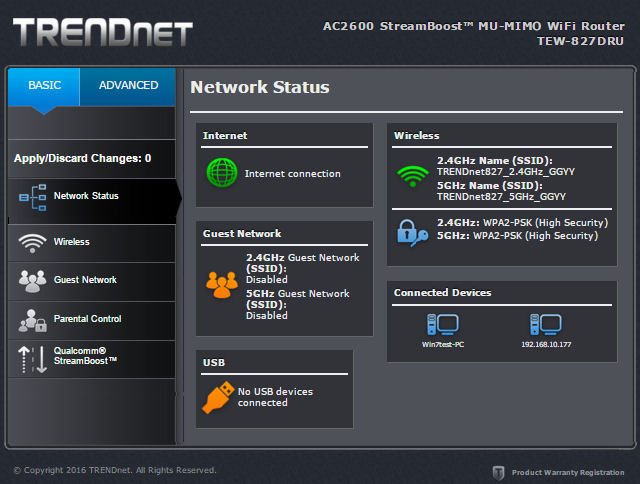Click the Win7test-PC device icon

tap(442, 324)
